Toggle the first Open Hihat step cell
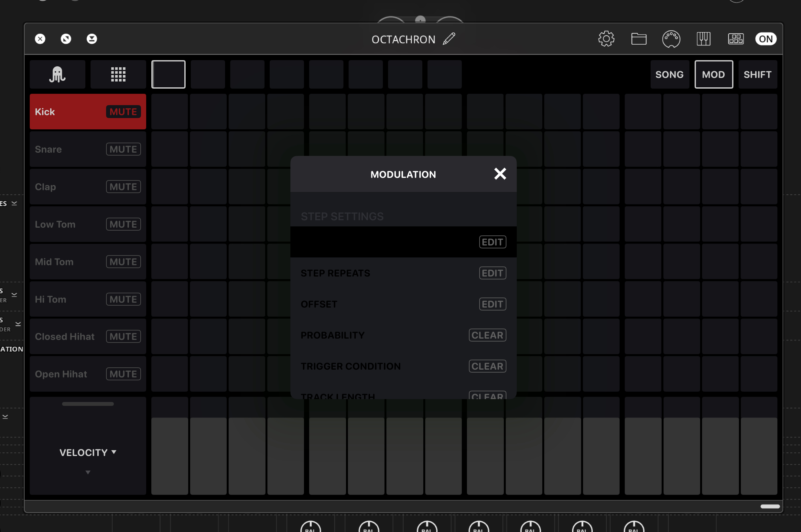Screen dimensions: 801x532 (170, 374)
